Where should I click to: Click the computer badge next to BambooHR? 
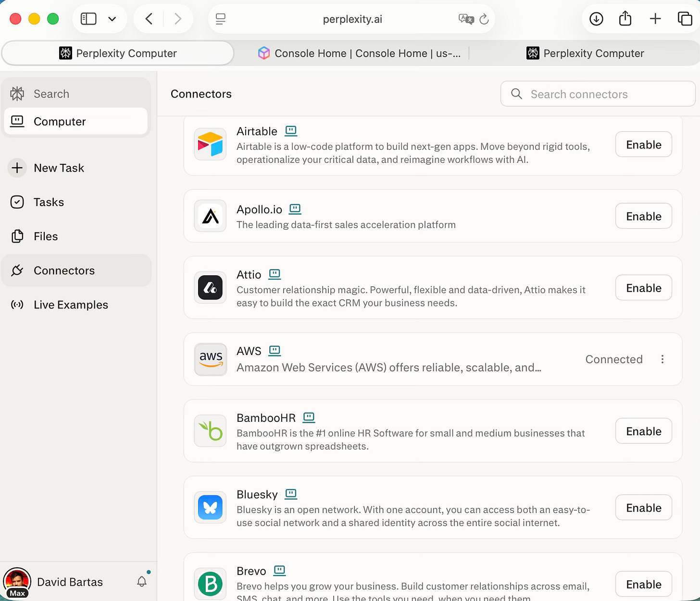tap(309, 417)
